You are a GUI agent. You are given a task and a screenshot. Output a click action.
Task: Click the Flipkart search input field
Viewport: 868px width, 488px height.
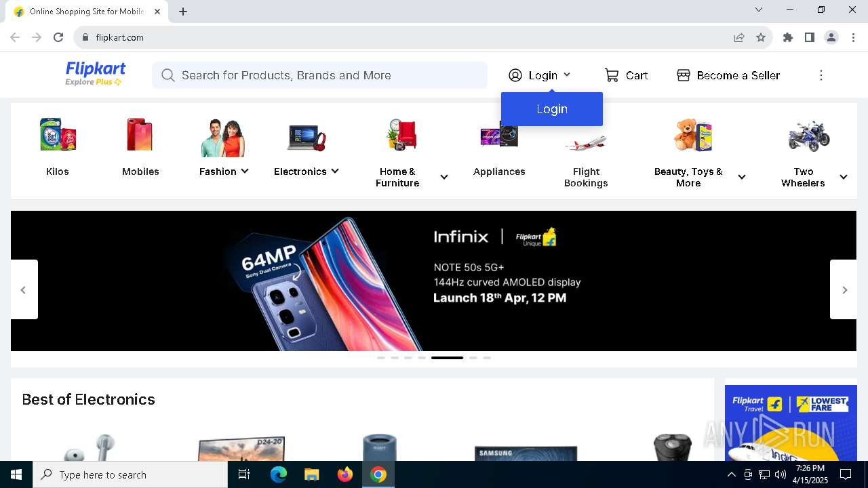pos(319,75)
